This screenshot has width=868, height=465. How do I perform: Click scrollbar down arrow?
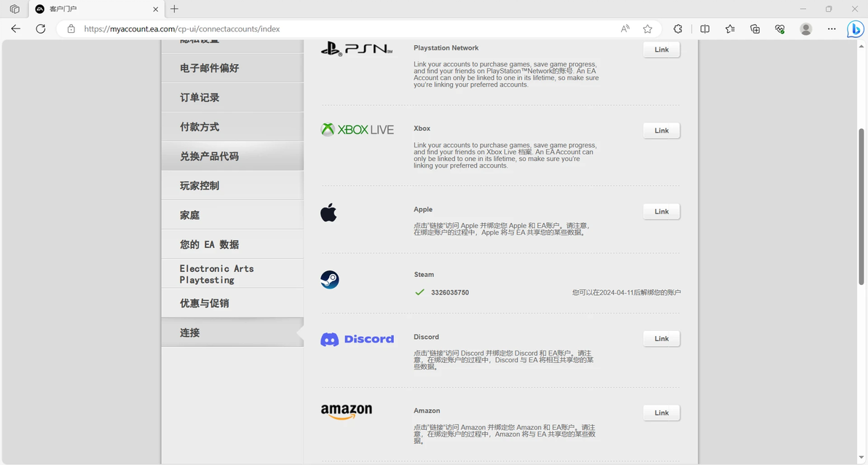(x=861, y=458)
